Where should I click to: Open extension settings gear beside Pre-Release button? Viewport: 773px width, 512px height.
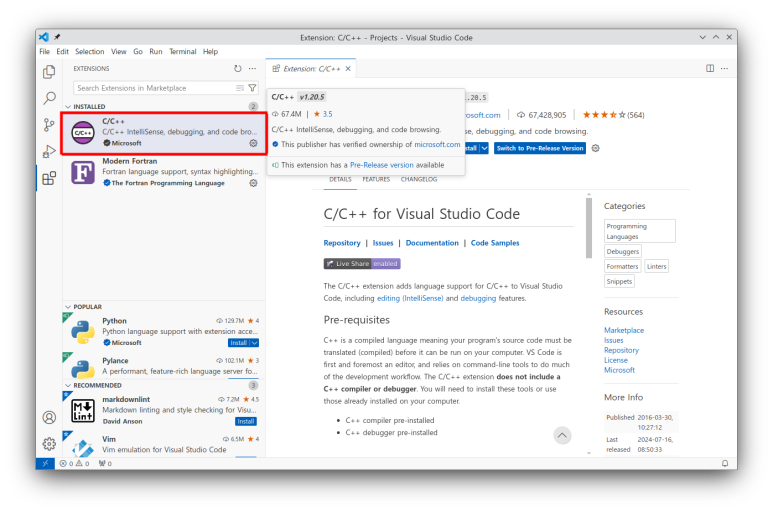pyautogui.click(x=596, y=148)
